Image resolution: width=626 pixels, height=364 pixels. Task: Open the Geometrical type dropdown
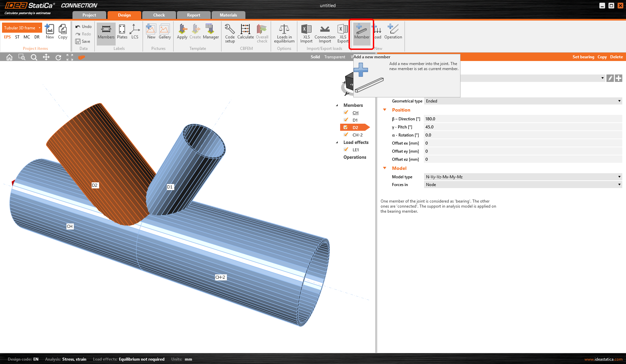coord(523,101)
